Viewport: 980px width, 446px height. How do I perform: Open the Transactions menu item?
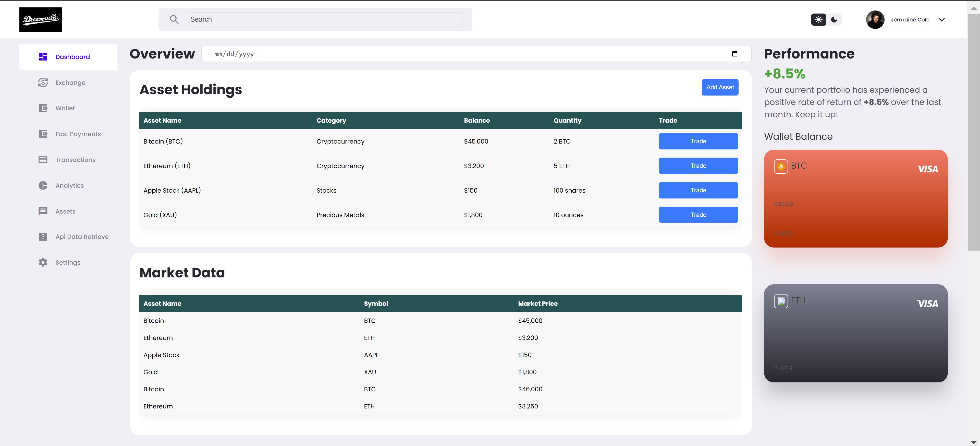click(x=68, y=160)
